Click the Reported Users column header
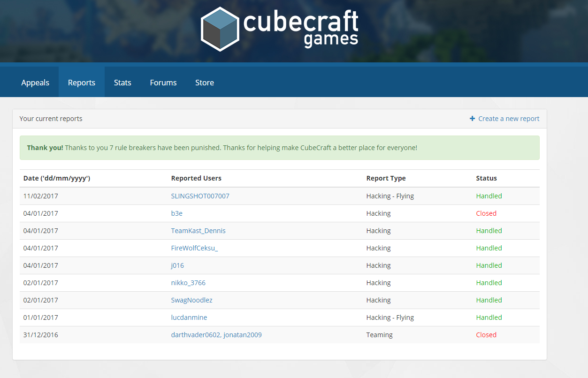Screen dimensions: 588x378 196,178
